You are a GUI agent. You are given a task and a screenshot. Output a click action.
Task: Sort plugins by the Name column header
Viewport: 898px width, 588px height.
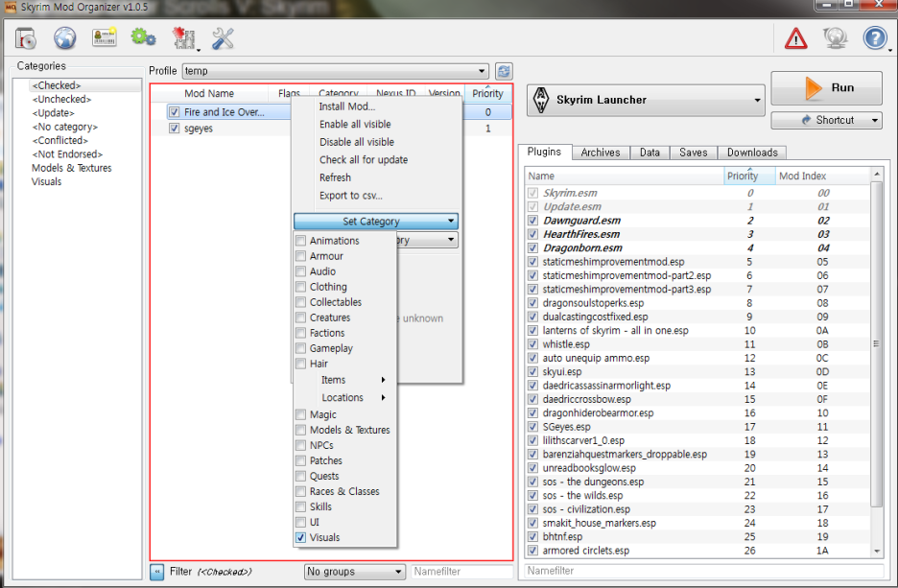pyautogui.click(x=625, y=176)
